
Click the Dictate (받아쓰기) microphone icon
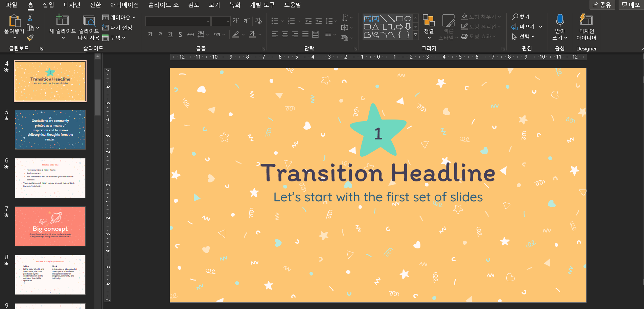click(560, 20)
